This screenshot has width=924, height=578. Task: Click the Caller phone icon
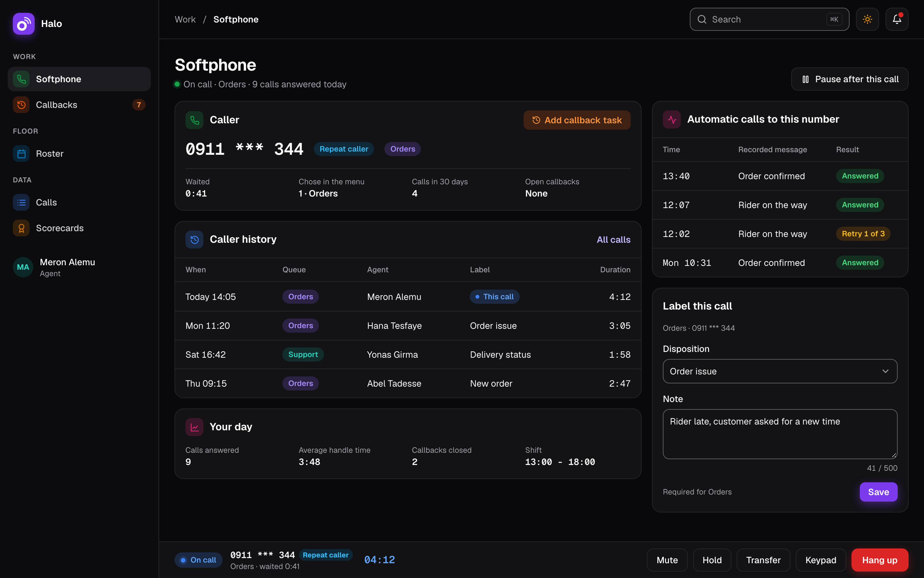(x=194, y=120)
